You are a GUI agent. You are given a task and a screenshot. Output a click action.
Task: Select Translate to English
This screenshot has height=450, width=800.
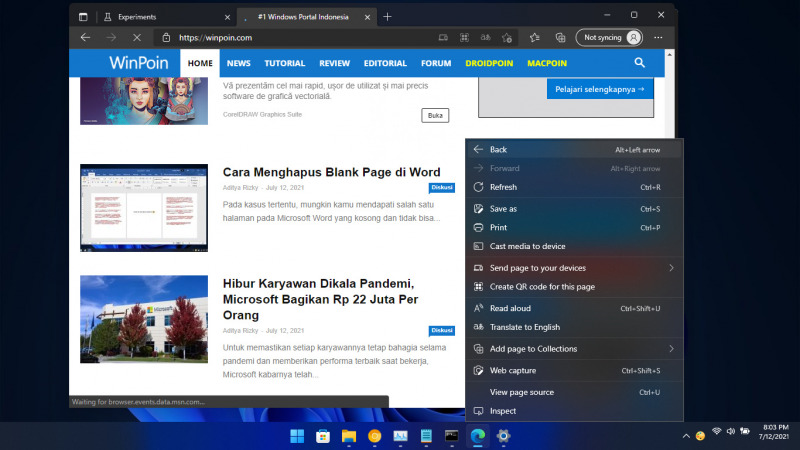(574, 327)
